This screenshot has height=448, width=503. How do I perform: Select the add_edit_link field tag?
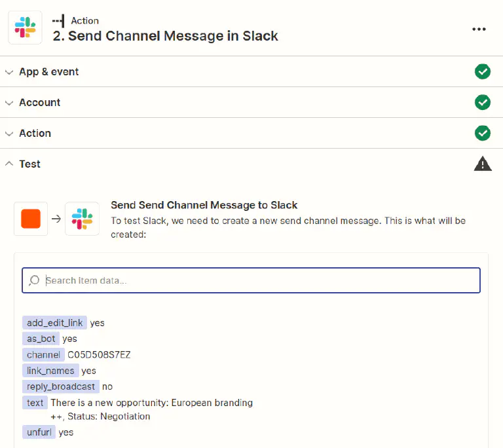coord(55,322)
